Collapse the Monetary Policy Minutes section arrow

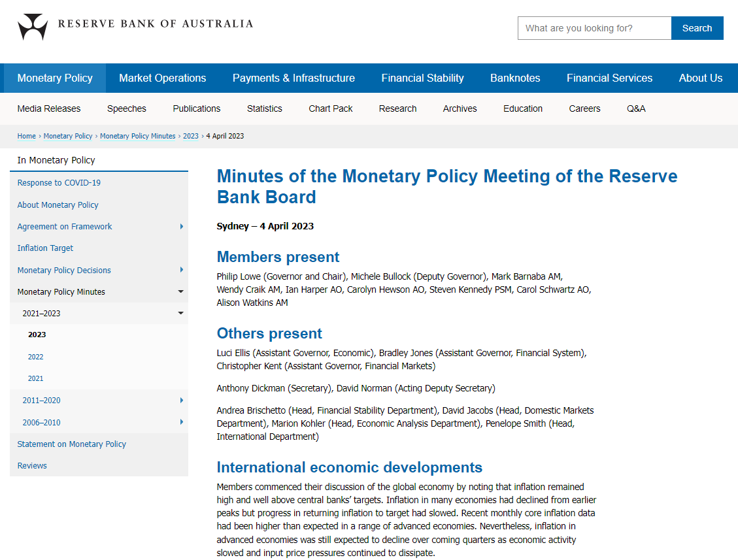[x=181, y=292]
